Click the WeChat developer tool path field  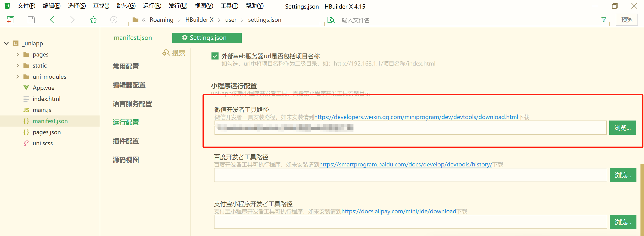410,128
